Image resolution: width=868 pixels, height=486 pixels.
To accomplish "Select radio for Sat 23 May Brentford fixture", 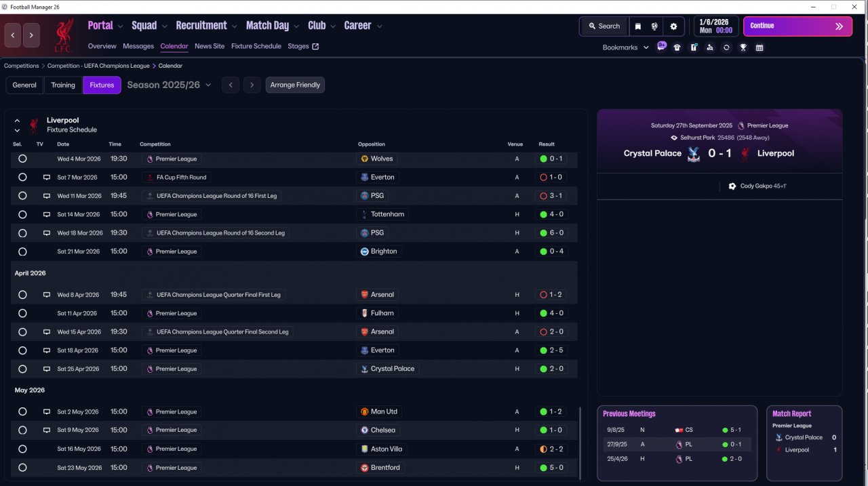I will tap(22, 468).
